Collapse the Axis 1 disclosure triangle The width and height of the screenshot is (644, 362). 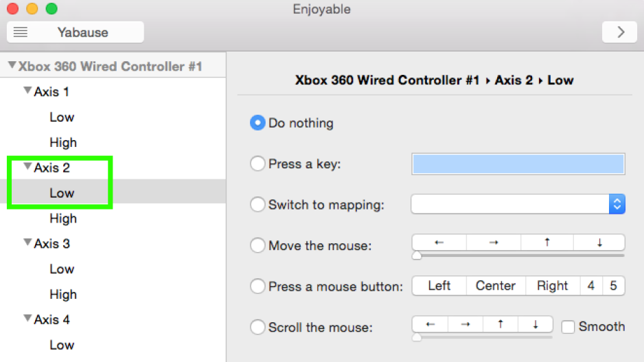click(x=27, y=91)
